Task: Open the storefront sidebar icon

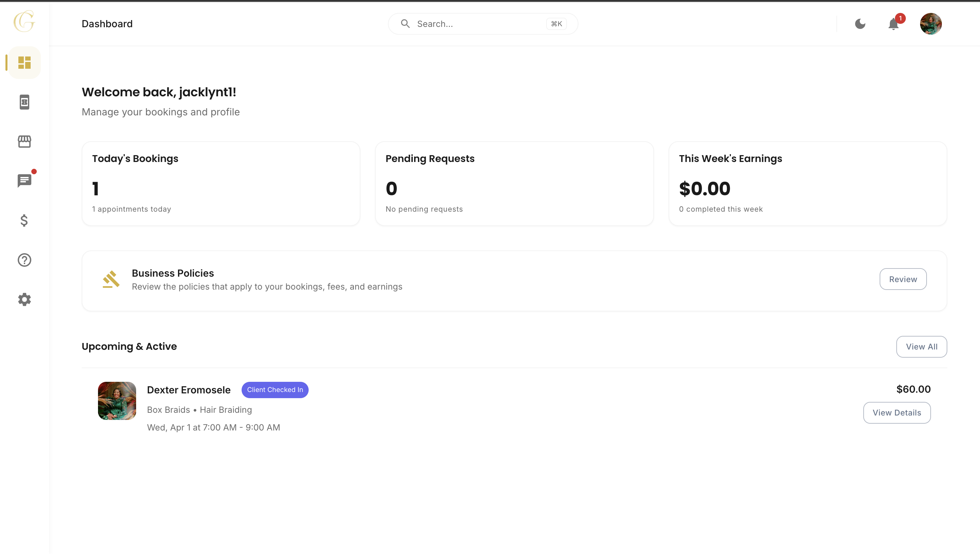Action: (24, 142)
